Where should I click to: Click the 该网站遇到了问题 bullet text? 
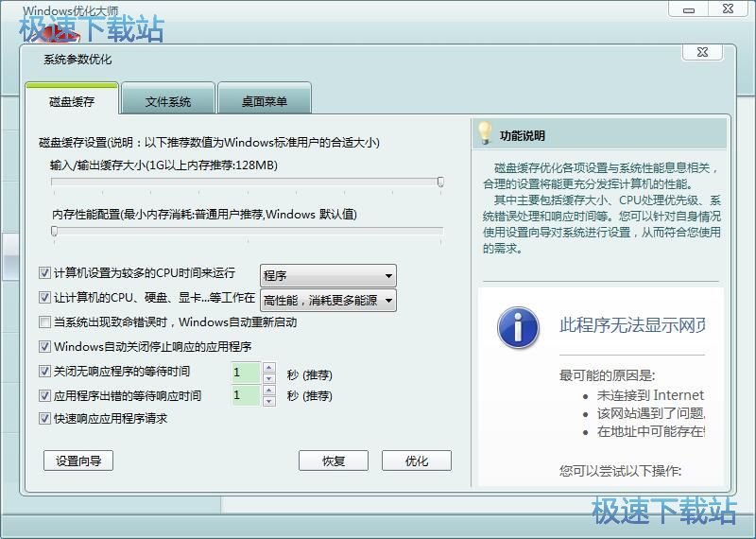point(651,413)
